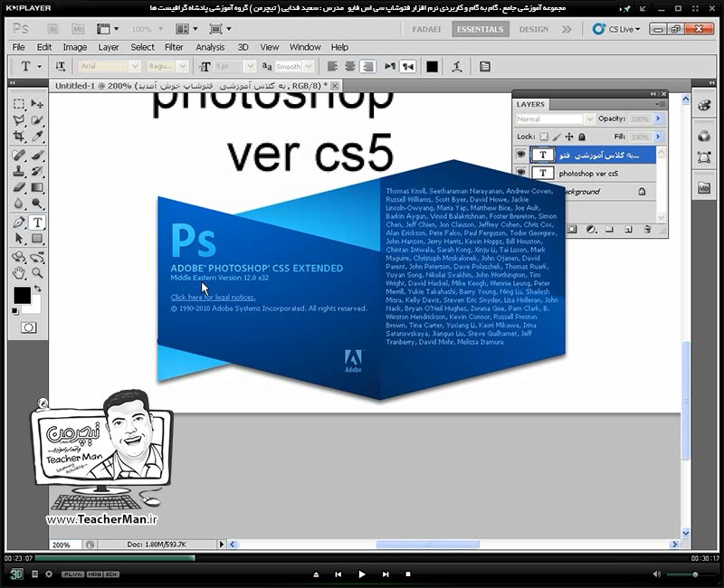Select the Eraser tool
The image size is (724, 588).
19,187
